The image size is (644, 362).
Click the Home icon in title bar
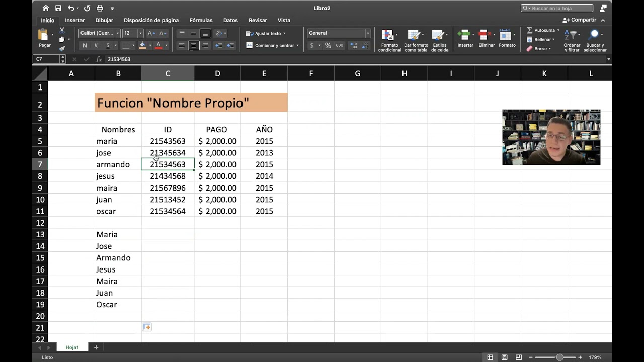pyautogui.click(x=46, y=8)
